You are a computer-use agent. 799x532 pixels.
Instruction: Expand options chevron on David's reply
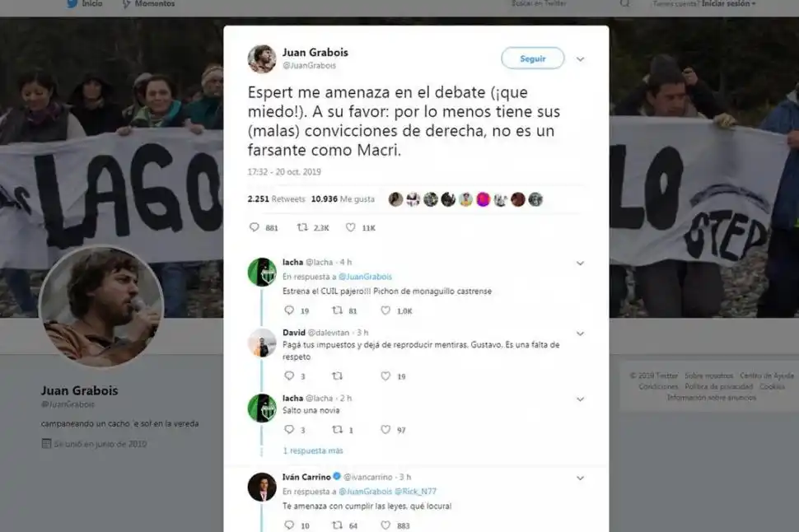point(580,334)
